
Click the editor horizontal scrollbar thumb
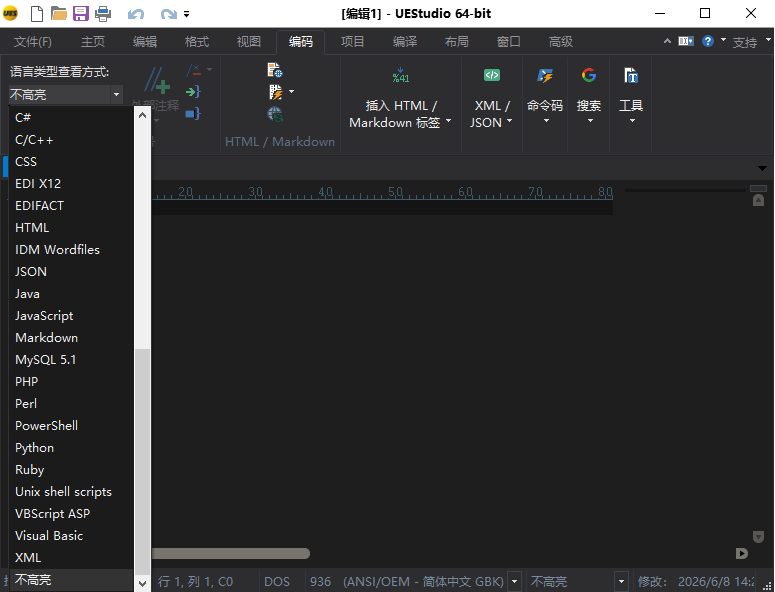[x=230, y=553]
